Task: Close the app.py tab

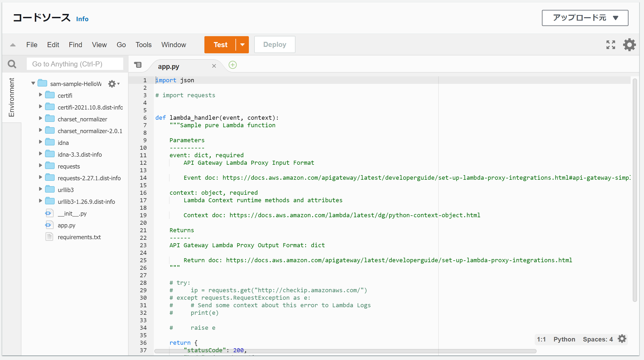Action: 214,66
